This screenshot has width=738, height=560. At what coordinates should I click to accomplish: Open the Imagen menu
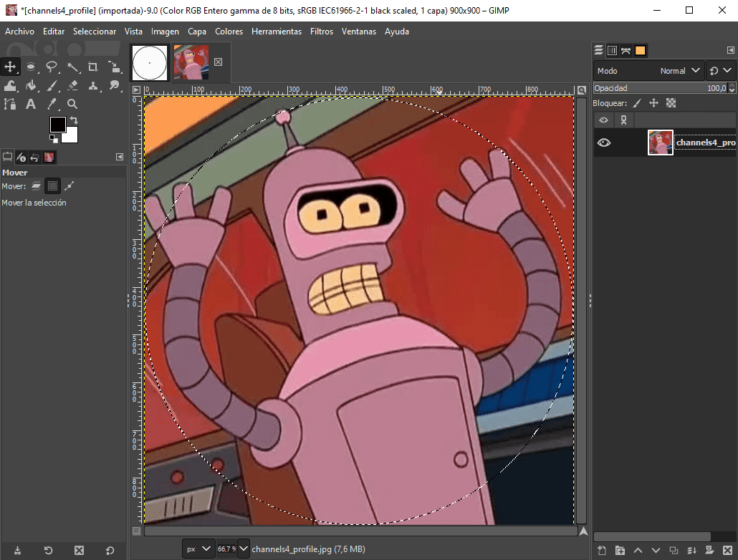165,32
